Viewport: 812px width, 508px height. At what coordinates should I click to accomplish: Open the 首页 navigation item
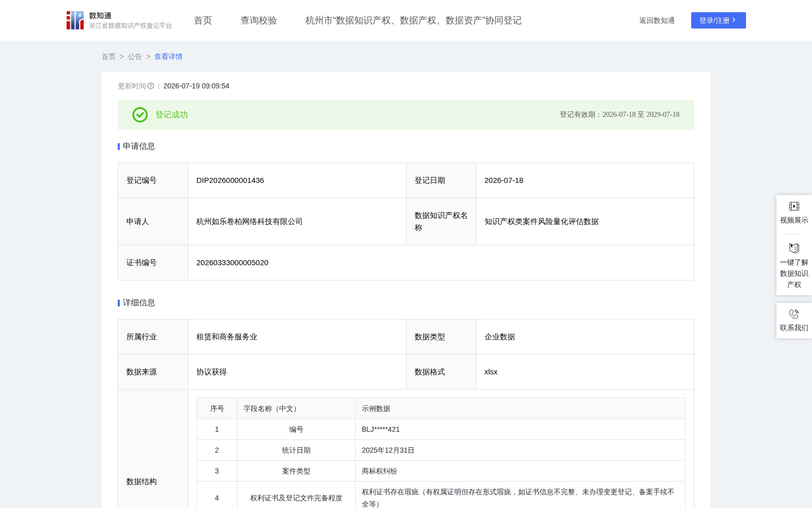point(203,20)
